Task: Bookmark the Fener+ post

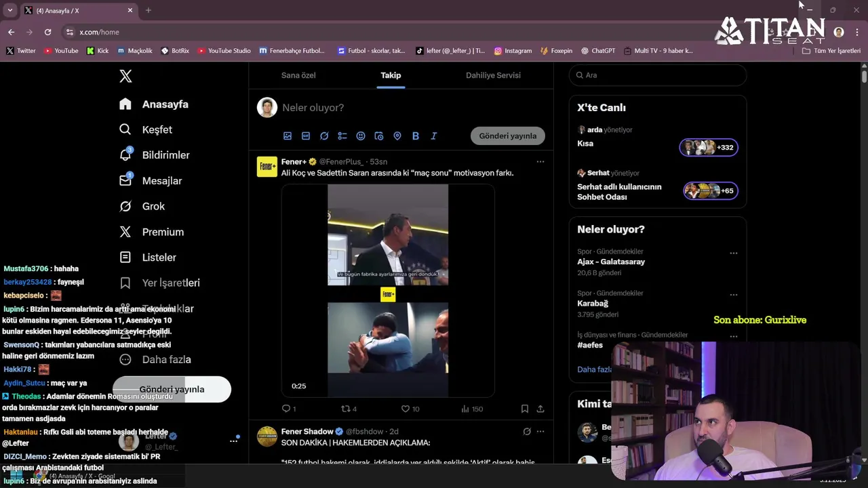Action: pos(525,409)
